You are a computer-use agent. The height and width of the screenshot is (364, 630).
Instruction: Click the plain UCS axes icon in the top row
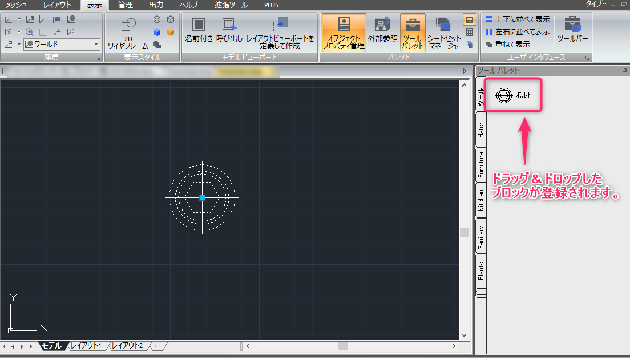[43, 19]
